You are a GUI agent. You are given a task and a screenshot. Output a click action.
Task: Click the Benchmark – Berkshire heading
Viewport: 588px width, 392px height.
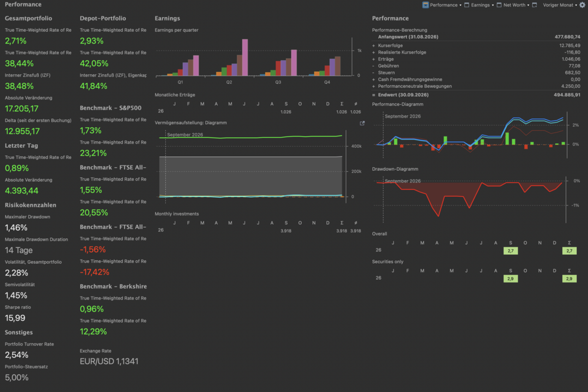pyautogui.click(x=113, y=286)
